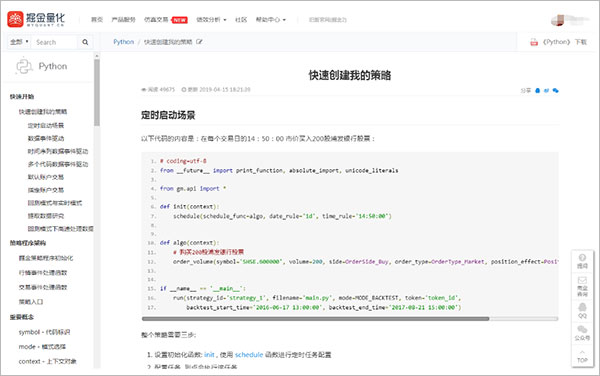Expand the performance analysis nav dropdown
600x376 pixels.
211,20
